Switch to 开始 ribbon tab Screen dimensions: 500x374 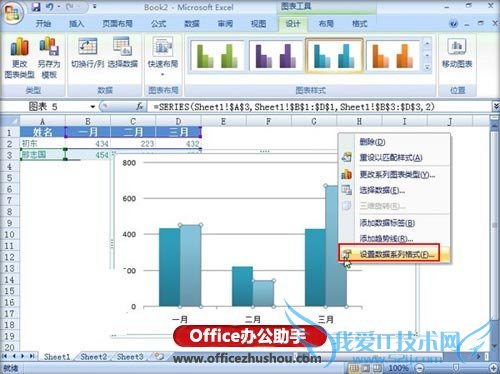coord(43,24)
